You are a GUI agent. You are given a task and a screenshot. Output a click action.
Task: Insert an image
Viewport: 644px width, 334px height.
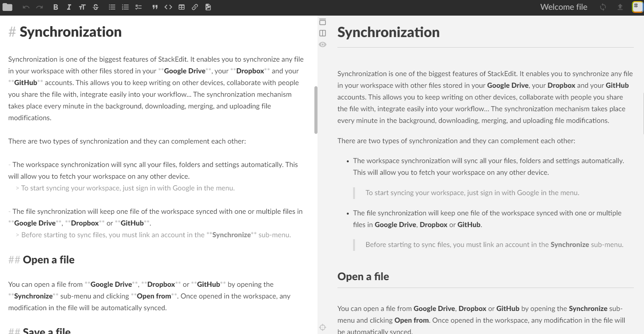(x=208, y=7)
